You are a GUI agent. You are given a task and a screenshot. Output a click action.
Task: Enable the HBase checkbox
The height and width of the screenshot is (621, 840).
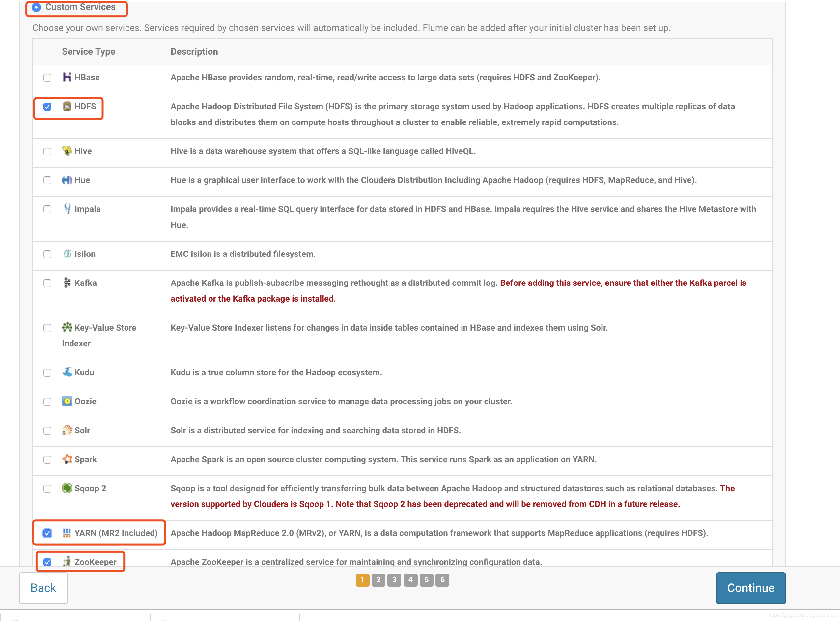pos(47,78)
